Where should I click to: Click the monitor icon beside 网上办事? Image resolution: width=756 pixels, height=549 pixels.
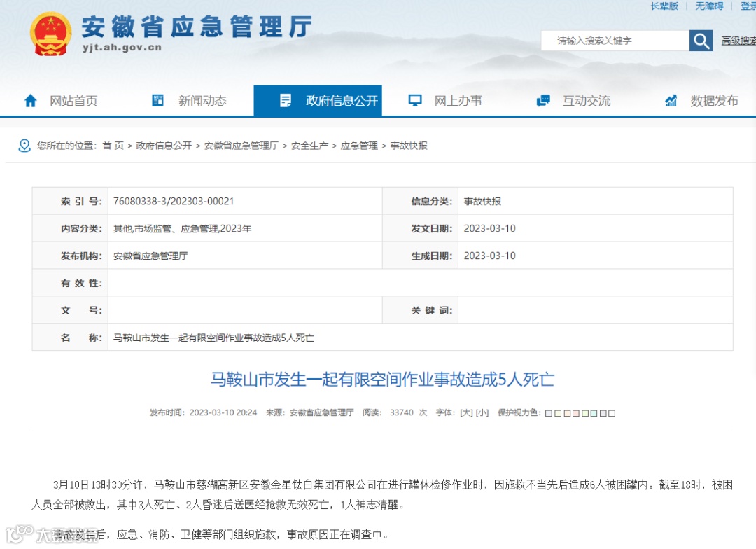414,100
